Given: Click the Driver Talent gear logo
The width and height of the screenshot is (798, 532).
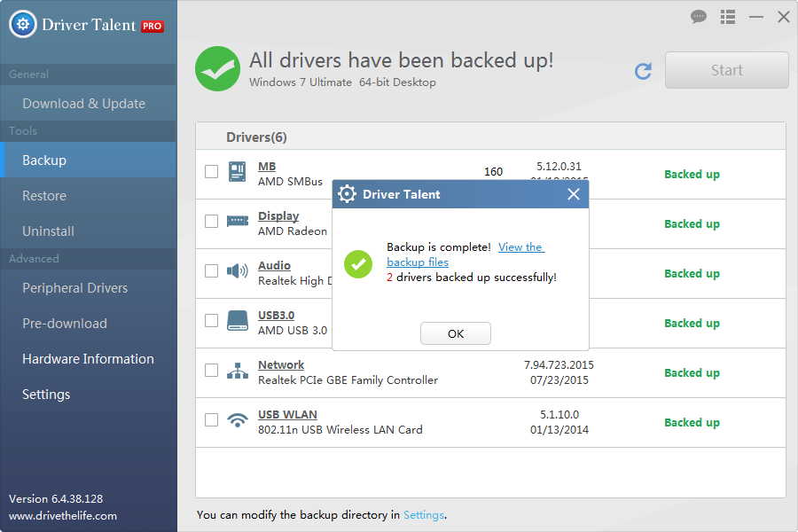Looking at the screenshot, I should (x=23, y=24).
